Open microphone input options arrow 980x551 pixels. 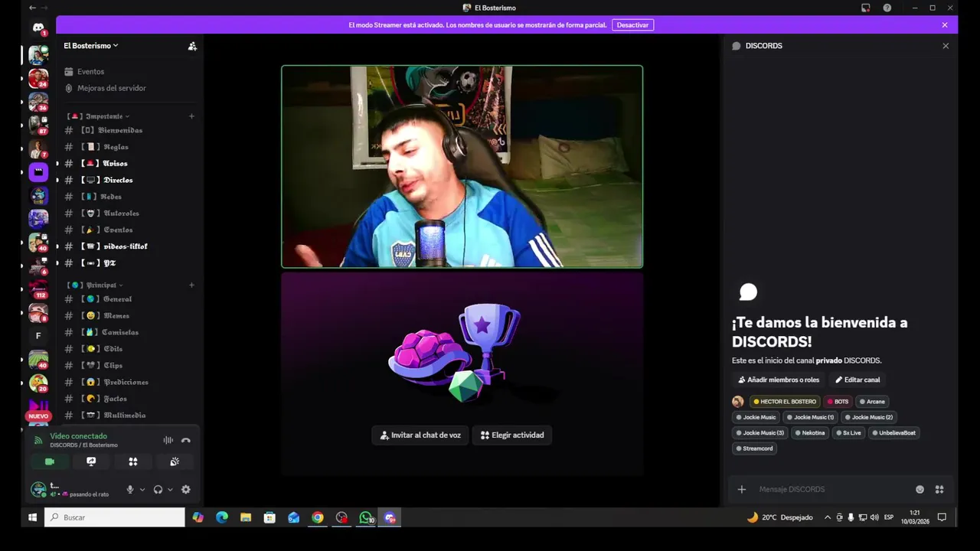(142, 490)
